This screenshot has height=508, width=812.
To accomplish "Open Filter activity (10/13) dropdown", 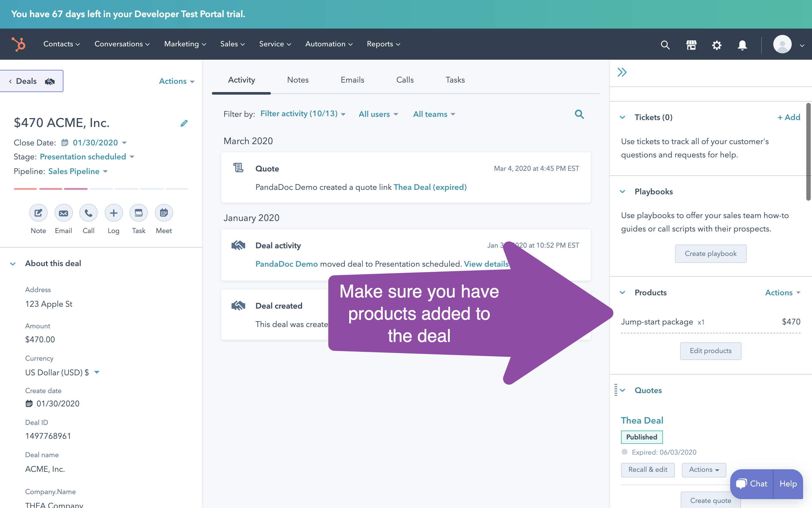I will point(303,114).
